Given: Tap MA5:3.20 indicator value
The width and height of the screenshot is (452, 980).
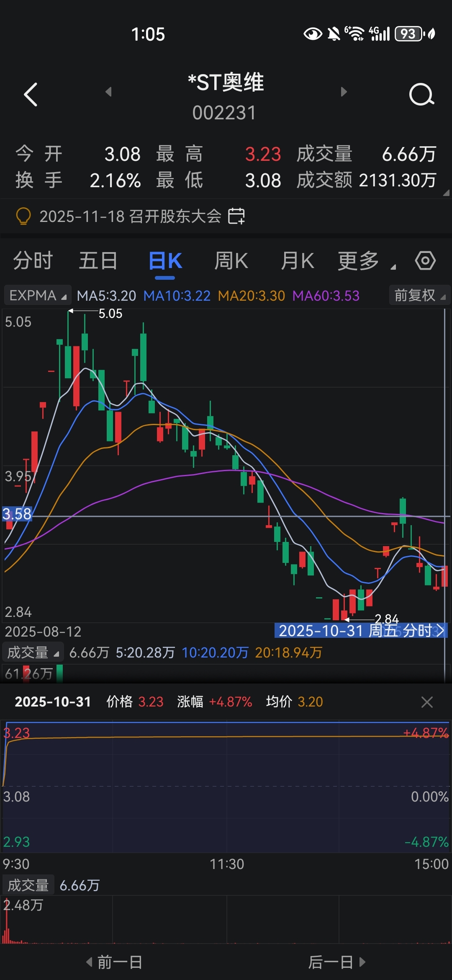Looking at the screenshot, I should [106, 296].
